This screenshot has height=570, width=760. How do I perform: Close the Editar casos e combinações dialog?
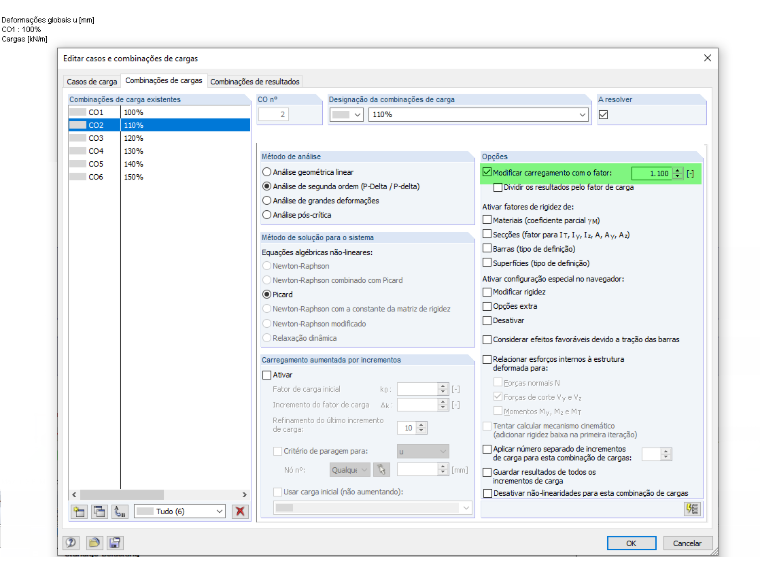coord(707,58)
